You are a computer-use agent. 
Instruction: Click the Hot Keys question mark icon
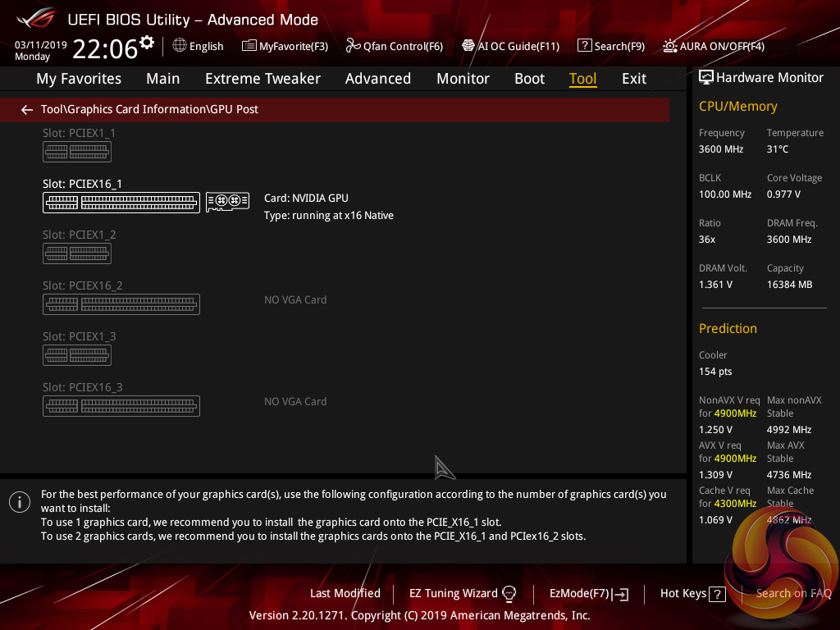click(x=717, y=594)
